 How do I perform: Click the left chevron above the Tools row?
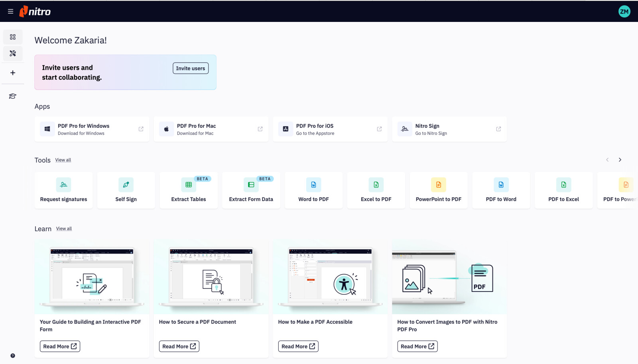(607, 160)
